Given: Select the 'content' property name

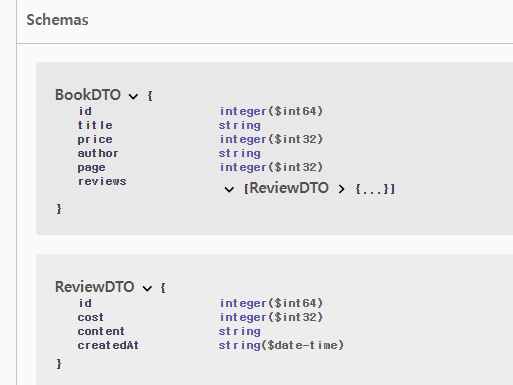Looking at the screenshot, I should pos(101,331).
